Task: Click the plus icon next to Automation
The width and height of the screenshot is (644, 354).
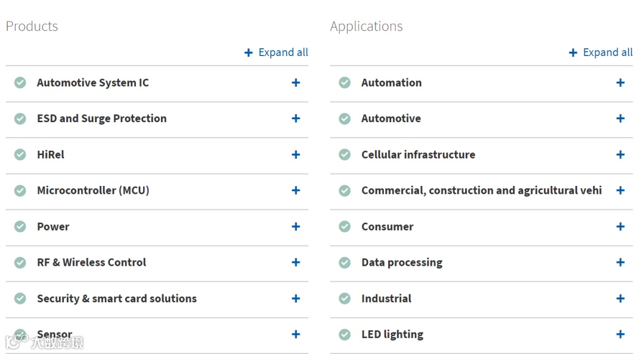Action: pos(620,83)
